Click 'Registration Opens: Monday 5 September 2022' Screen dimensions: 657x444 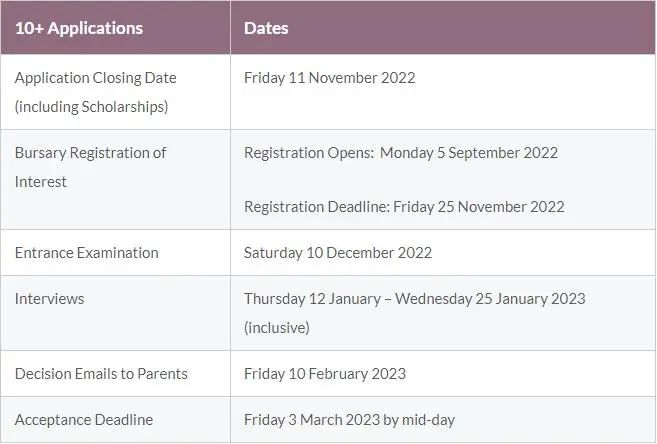point(401,153)
